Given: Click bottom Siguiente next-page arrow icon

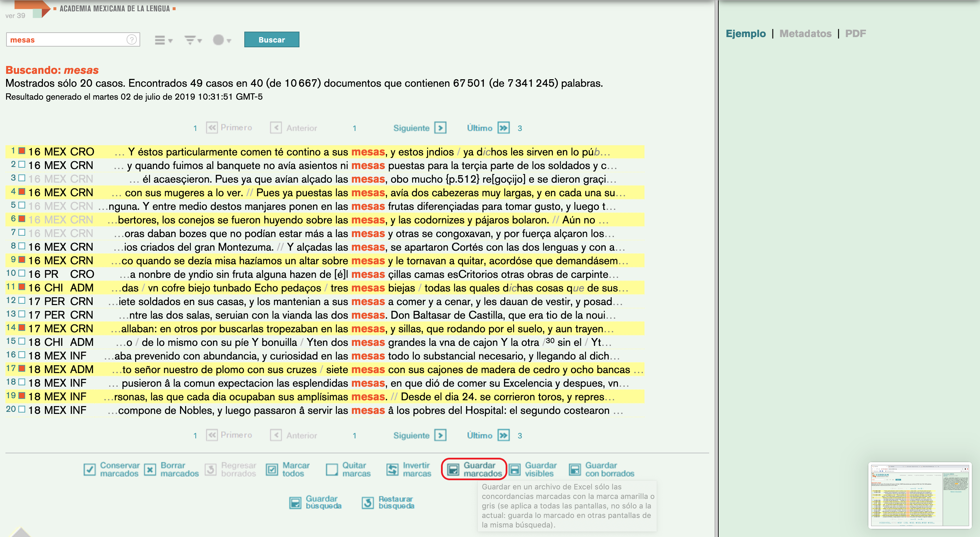Looking at the screenshot, I should coord(440,435).
